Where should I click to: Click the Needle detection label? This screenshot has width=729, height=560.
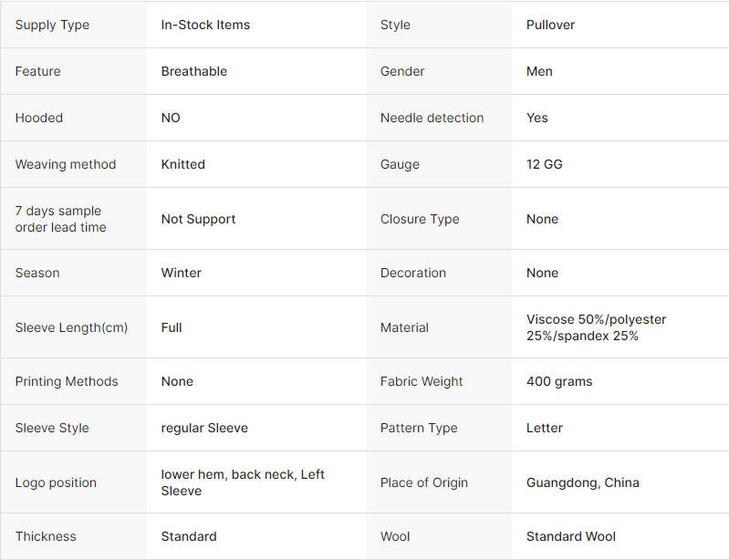point(432,118)
